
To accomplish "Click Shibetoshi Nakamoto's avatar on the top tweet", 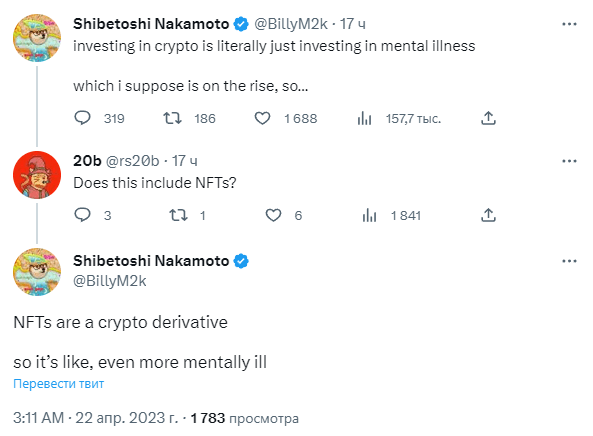I will (37, 38).
